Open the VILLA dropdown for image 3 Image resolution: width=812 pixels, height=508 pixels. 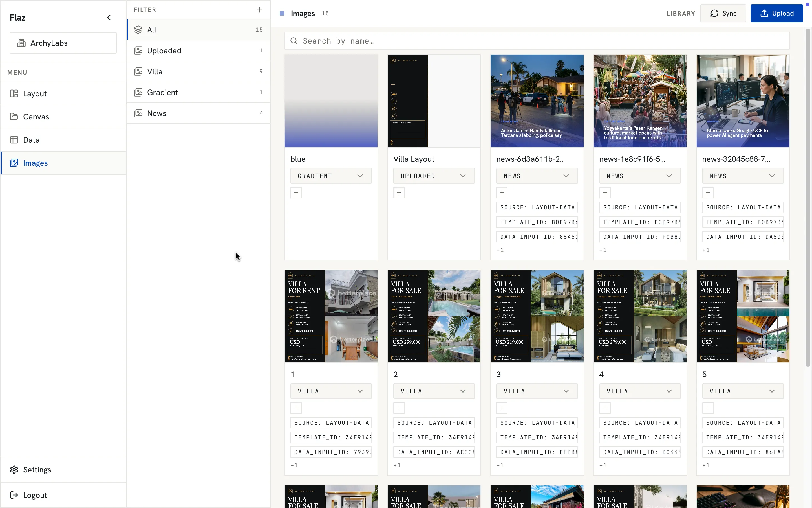coord(537,391)
